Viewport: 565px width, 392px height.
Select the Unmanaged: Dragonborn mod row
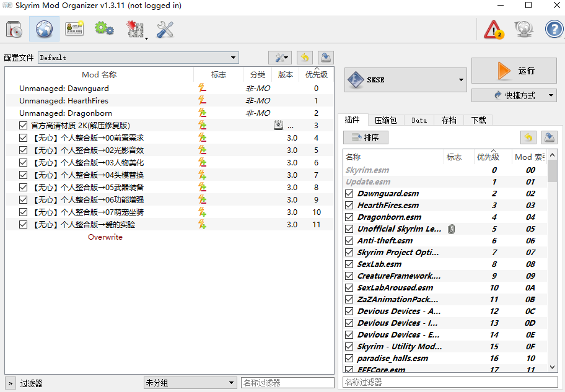point(169,113)
